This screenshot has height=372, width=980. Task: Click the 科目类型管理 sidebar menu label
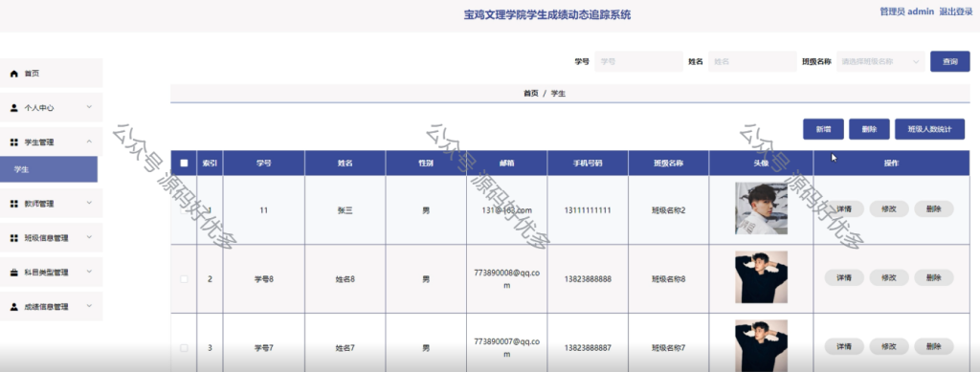46,273
